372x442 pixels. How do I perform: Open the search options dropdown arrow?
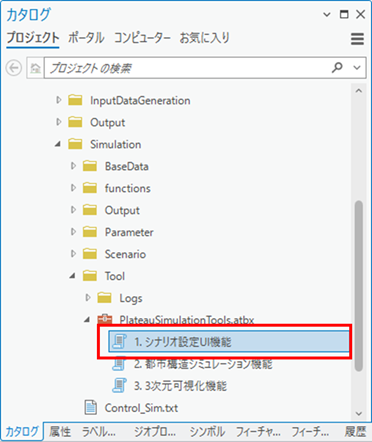click(x=357, y=68)
